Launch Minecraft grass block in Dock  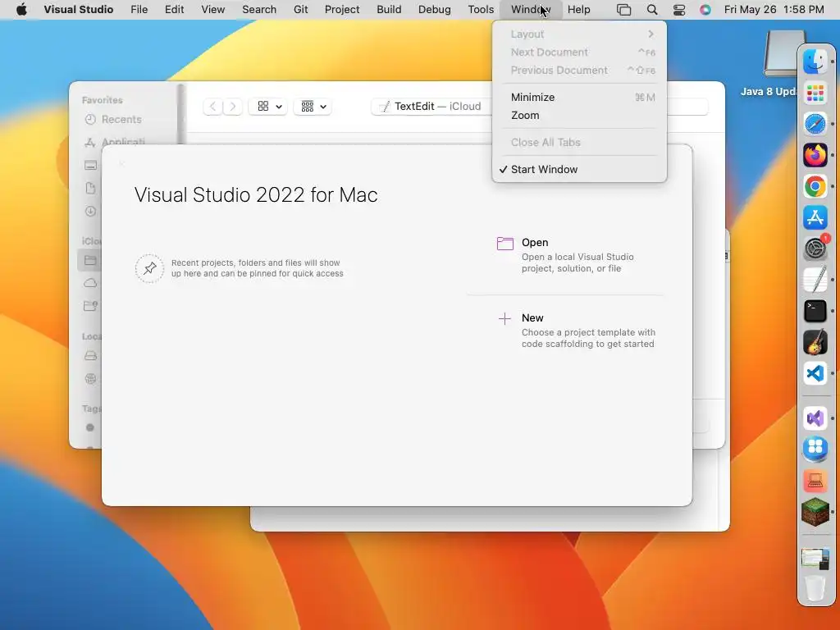tap(815, 512)
